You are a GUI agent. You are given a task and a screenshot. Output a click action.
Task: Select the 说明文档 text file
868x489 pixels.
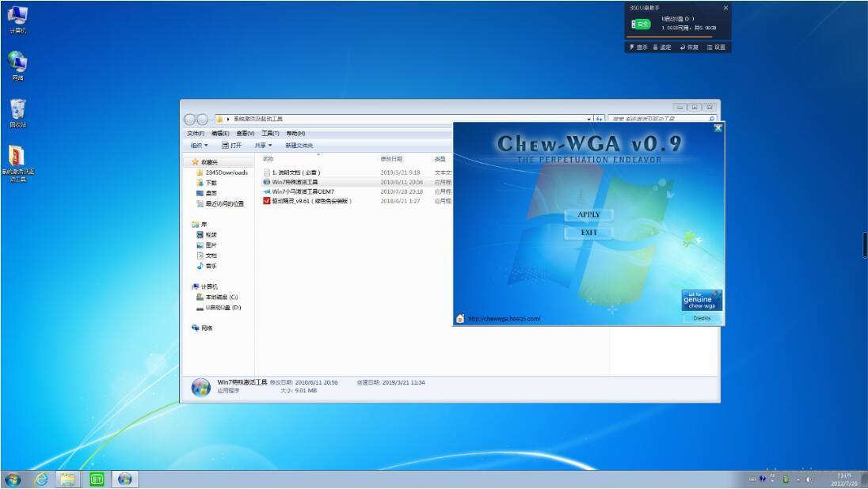pyautogui.click(x=296, y=172)
